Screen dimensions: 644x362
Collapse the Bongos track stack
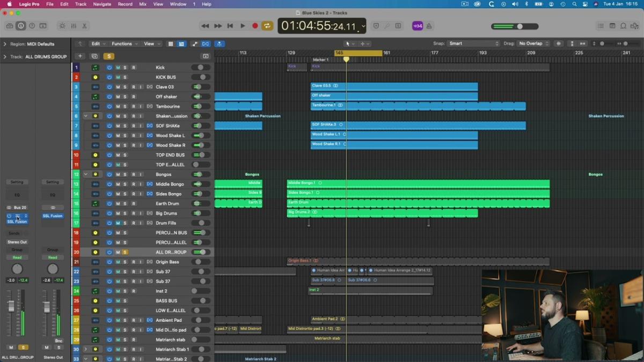[85, 174]
